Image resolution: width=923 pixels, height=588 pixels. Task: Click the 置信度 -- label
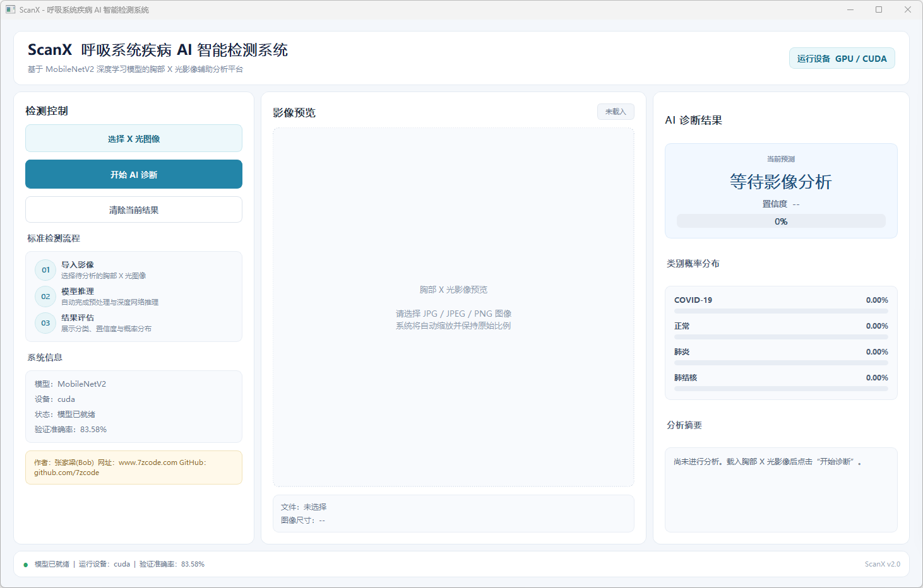pos(781,204)
